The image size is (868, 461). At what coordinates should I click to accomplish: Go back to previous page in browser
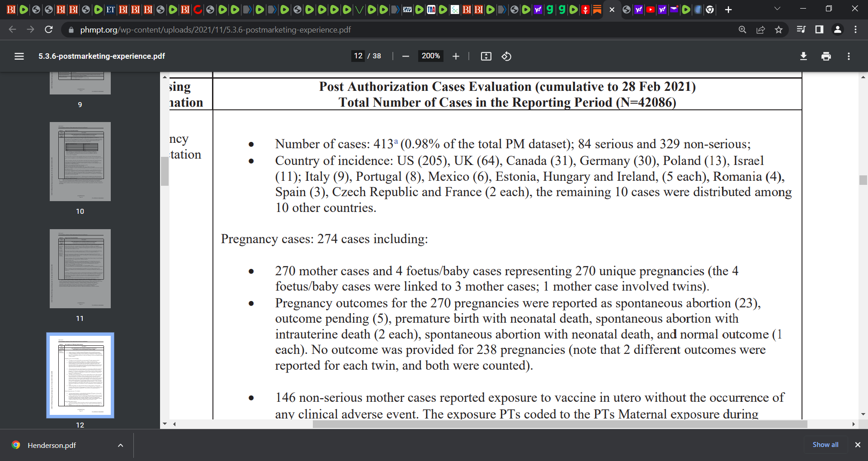[12, 29]
